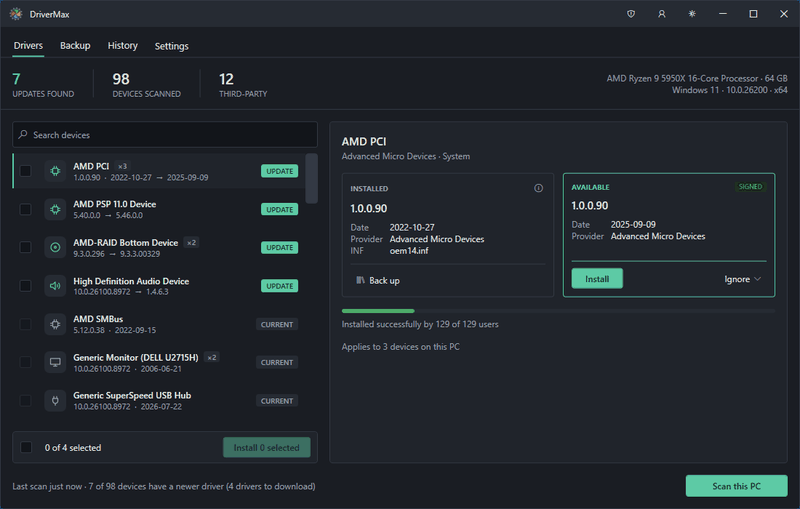Click UPDATE badge for High Definition Audio Device

click(280, 286)
